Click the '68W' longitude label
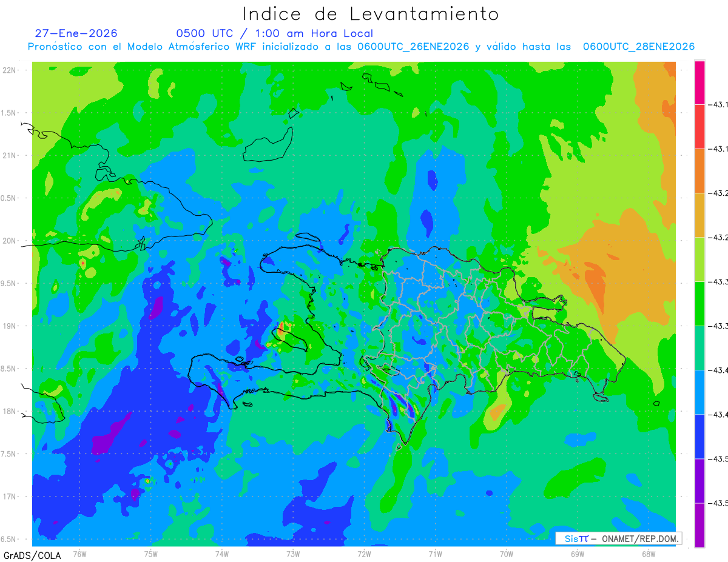Viewport: 728px width, 562px height. [649, 554]
